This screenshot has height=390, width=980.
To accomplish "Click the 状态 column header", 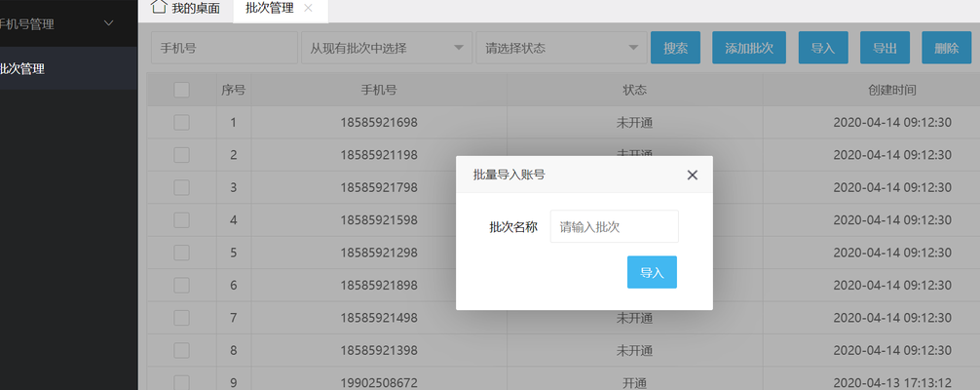I will pyautogui.click(x=634, y=90).
